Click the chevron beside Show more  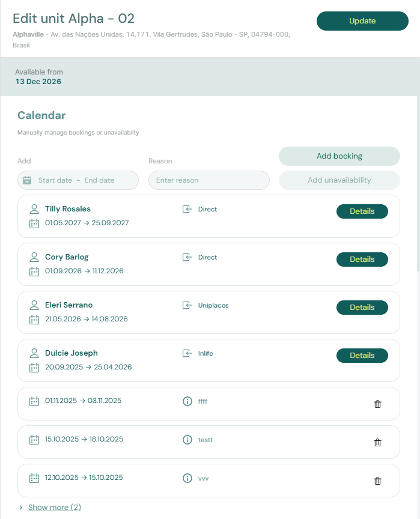coord(21,508)
